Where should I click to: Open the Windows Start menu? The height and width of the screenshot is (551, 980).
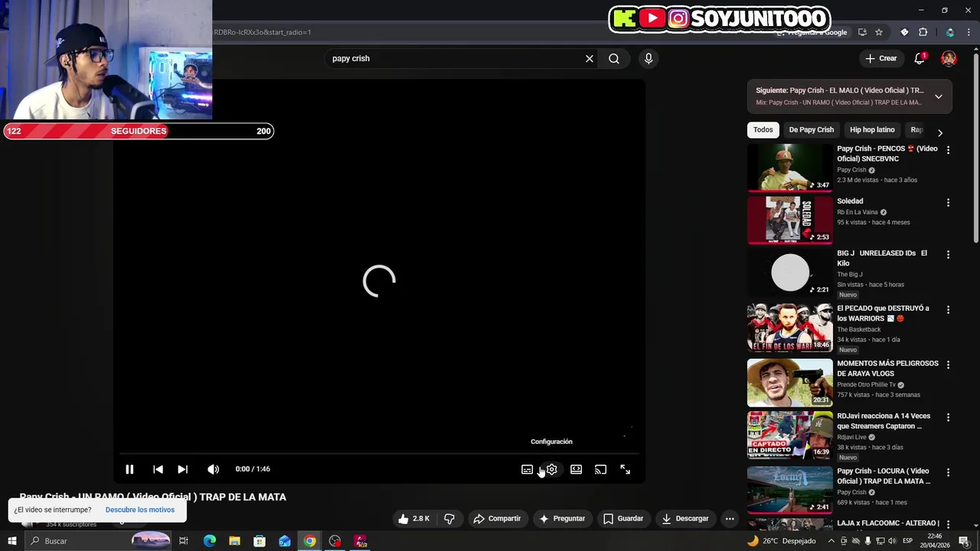point(11,541)
